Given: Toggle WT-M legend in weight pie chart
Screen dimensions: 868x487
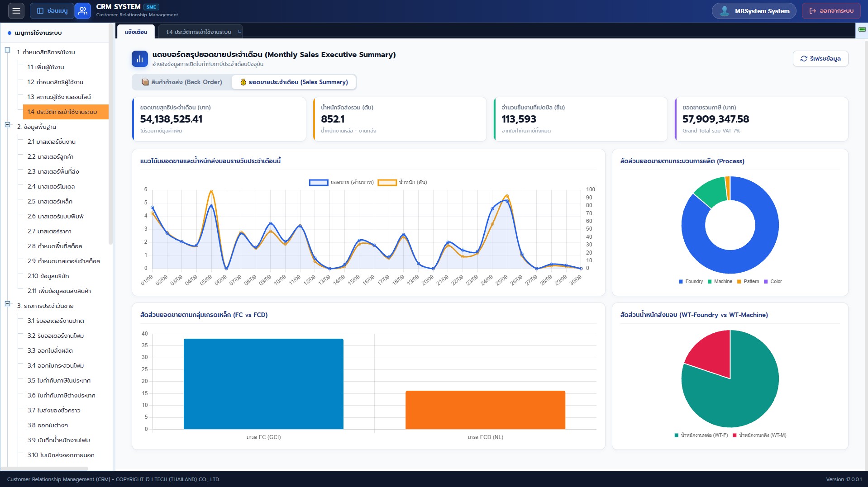Looking at the screenshot, I should tap(759, 435).
